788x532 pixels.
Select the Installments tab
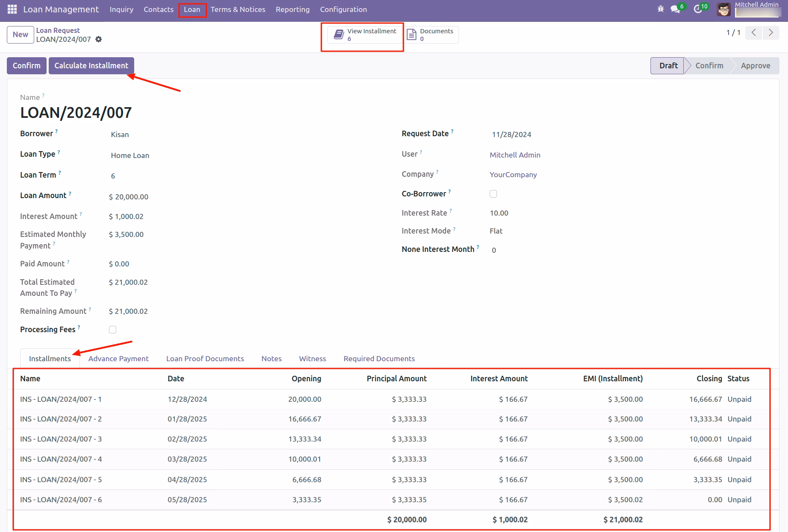point(50,359)
